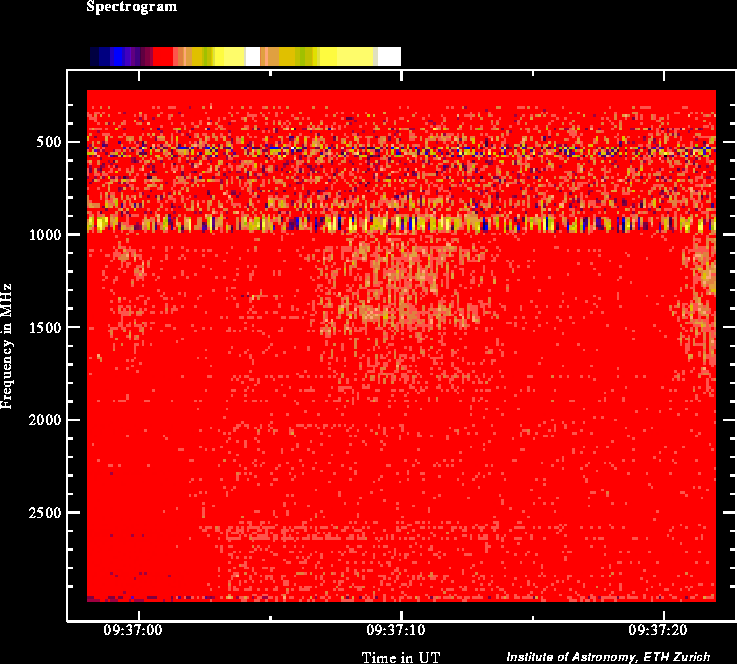737x664 pixels.
Task: Click the Frequency in MHz axis title
Action: (7, 346)
